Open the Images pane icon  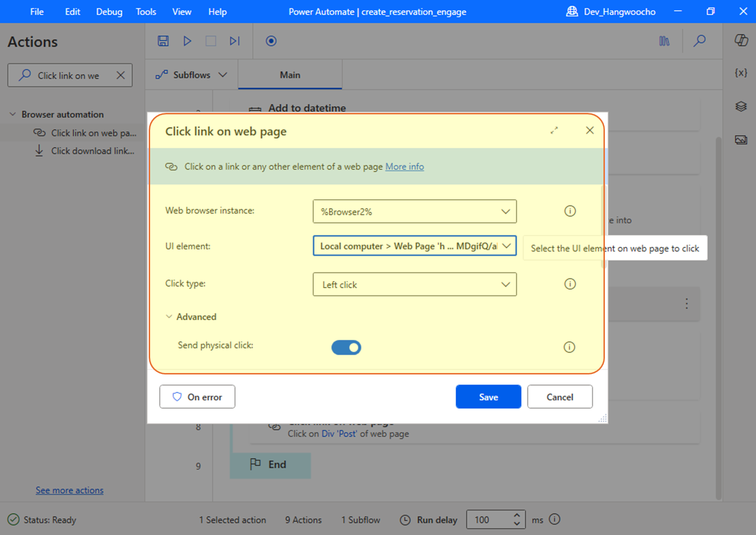[741, 140]
